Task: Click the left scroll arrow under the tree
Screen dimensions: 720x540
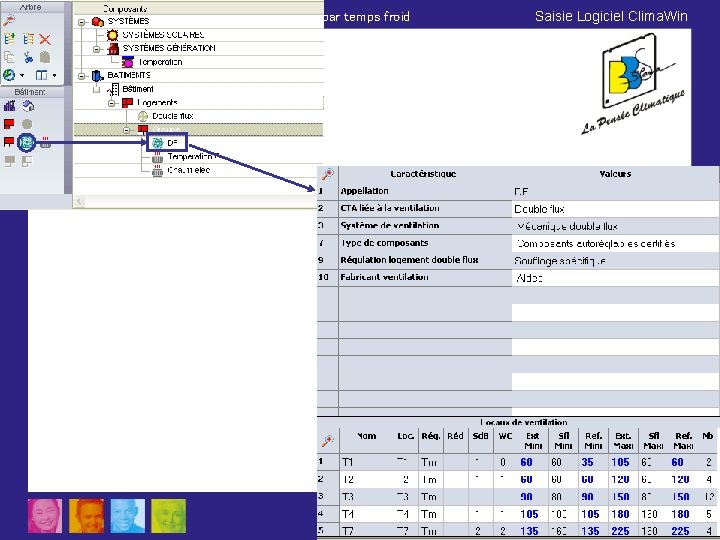Action: coord(79,201)
